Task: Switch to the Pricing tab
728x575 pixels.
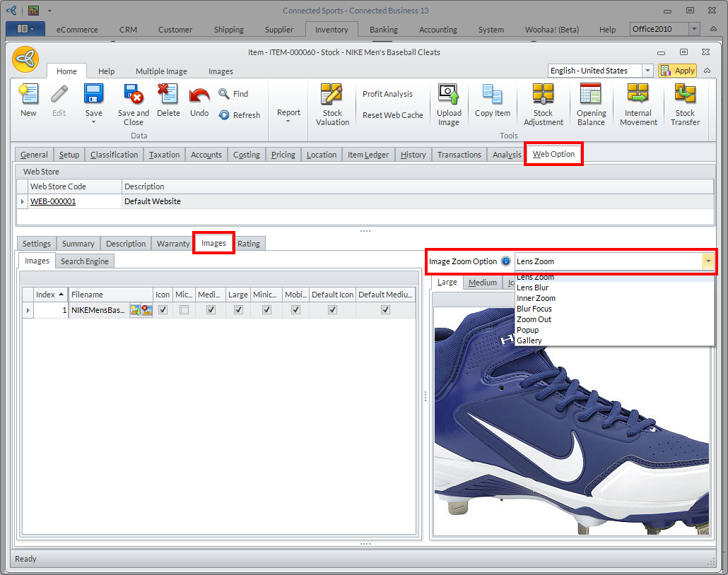Action: tap(283, 155)
